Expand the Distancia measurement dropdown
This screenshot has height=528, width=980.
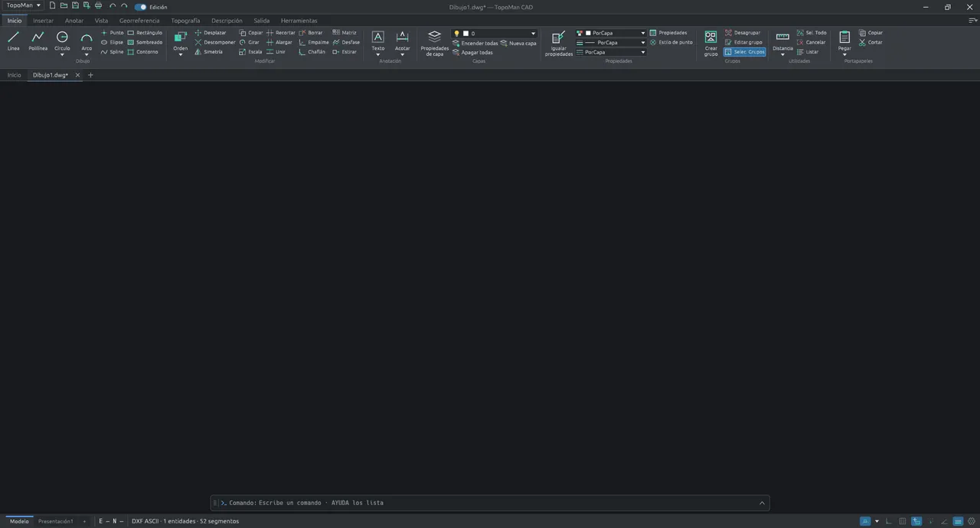(782, 54)
